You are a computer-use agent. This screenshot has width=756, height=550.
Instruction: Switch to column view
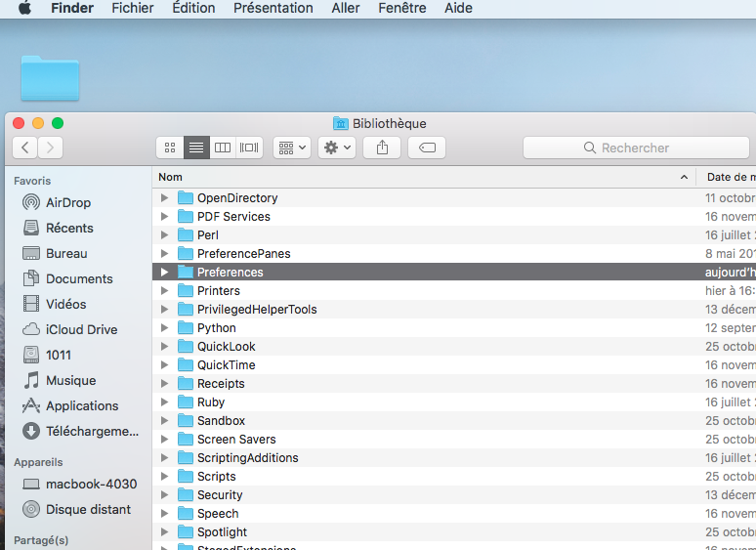[x=223, y=148]
